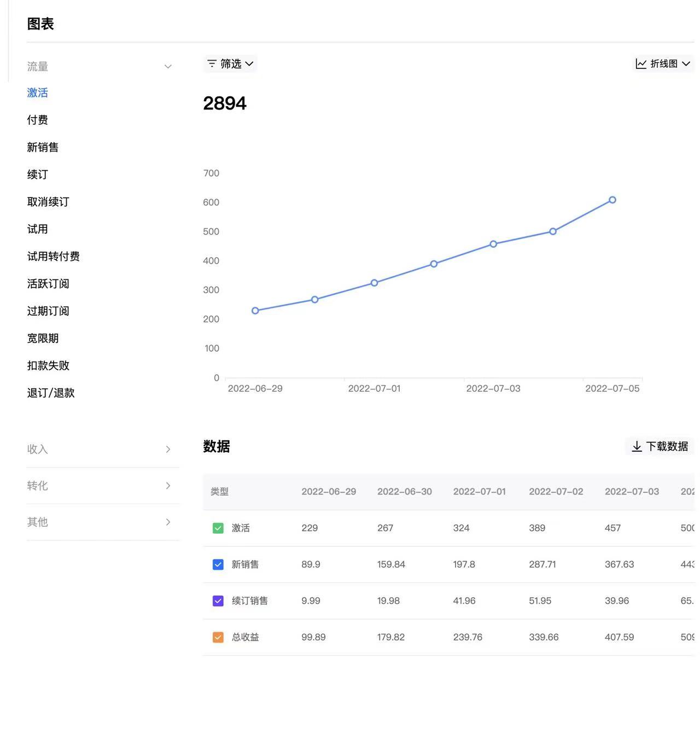Uncheck the 激活 data series checkbox

click(218, 528)
